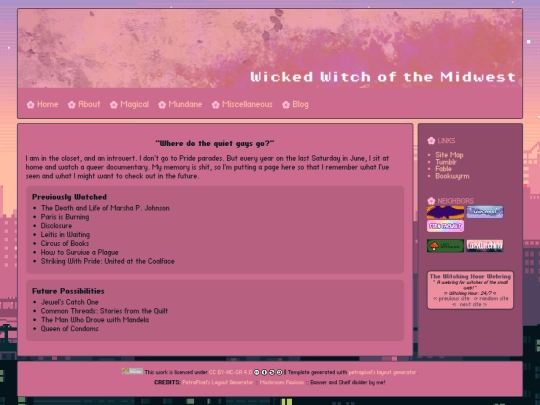Click the Queen of Condoms entry
Image resolution: width=540 pixels, height=405 pixels.
(70, 329)
